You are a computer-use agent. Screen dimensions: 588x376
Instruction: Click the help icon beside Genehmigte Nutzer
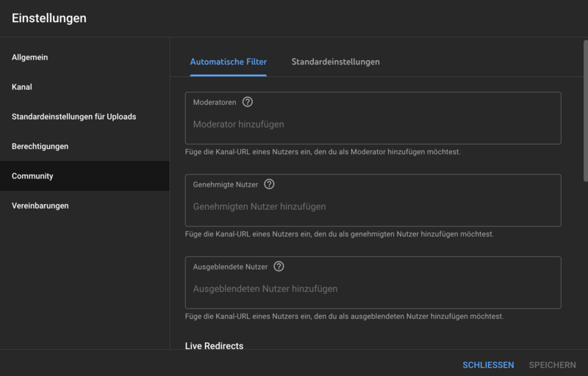(x=269, y=184)
